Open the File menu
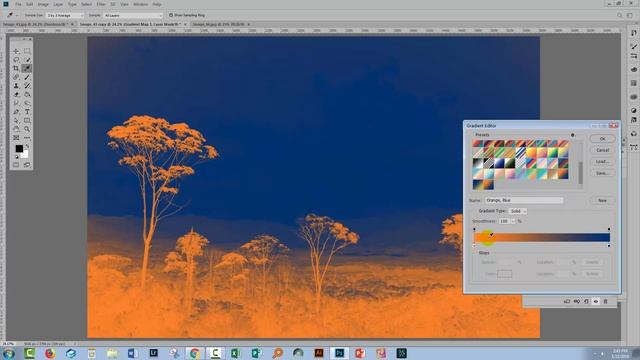This screenshot has height=360, width=640. pos(18,4)
